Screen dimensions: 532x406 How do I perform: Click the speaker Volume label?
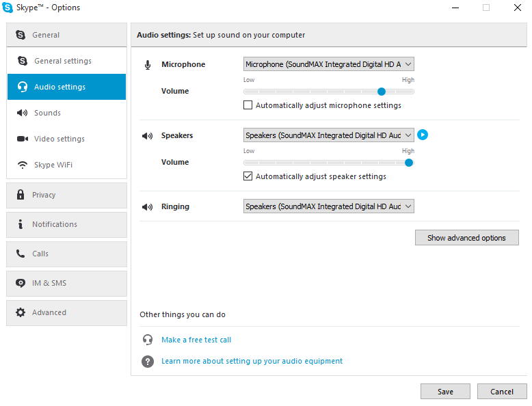(175, 162)
